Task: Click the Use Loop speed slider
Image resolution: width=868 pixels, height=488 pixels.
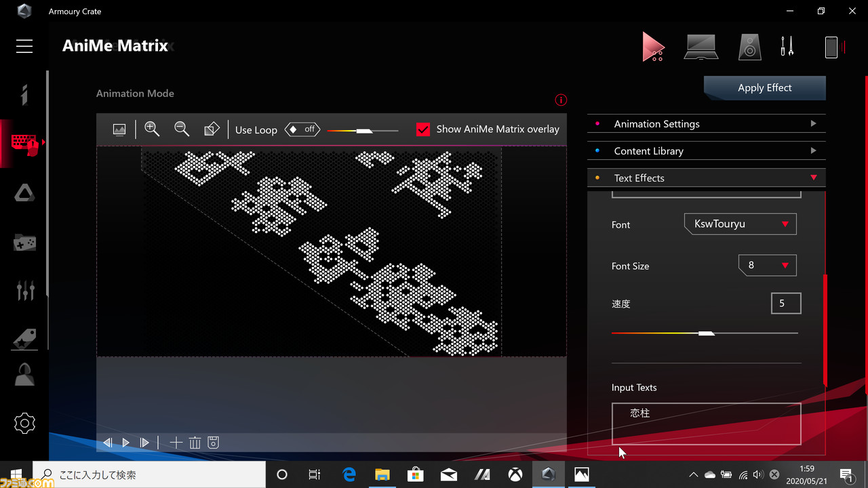Action: (363, 130)
